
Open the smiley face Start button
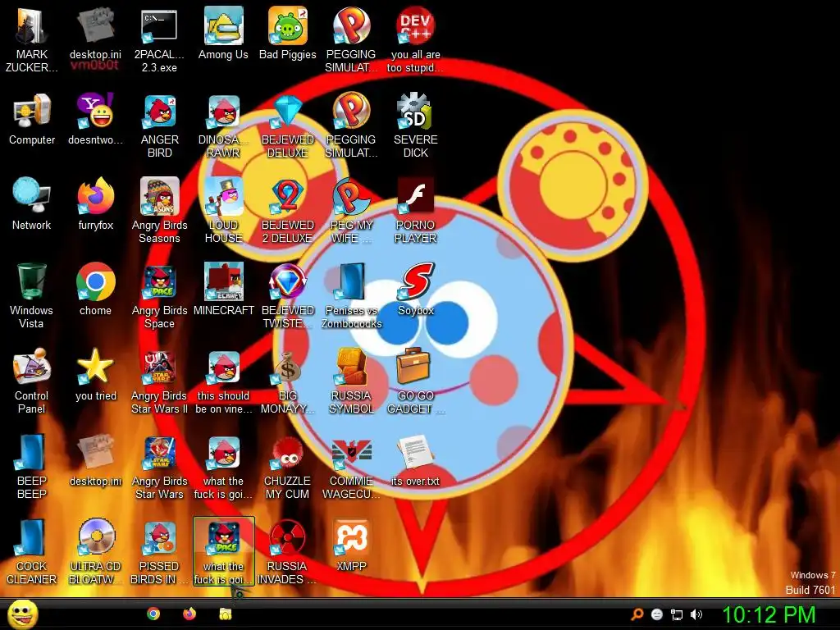[x=22, y=614]
